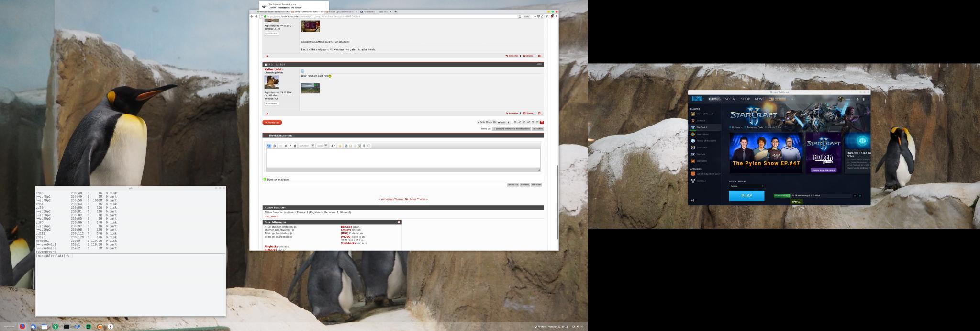Screen dimensions: 980x331
Task: Open download settings gear in Battle.net
Action: pos(860,195)
